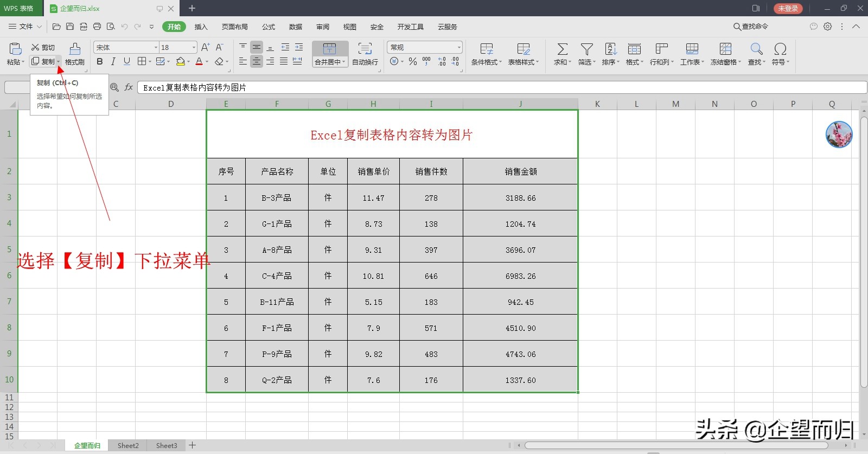Expand the quick access toolbar customize arrow
This screenshot has height=454, width=868.
click(151, 27)
